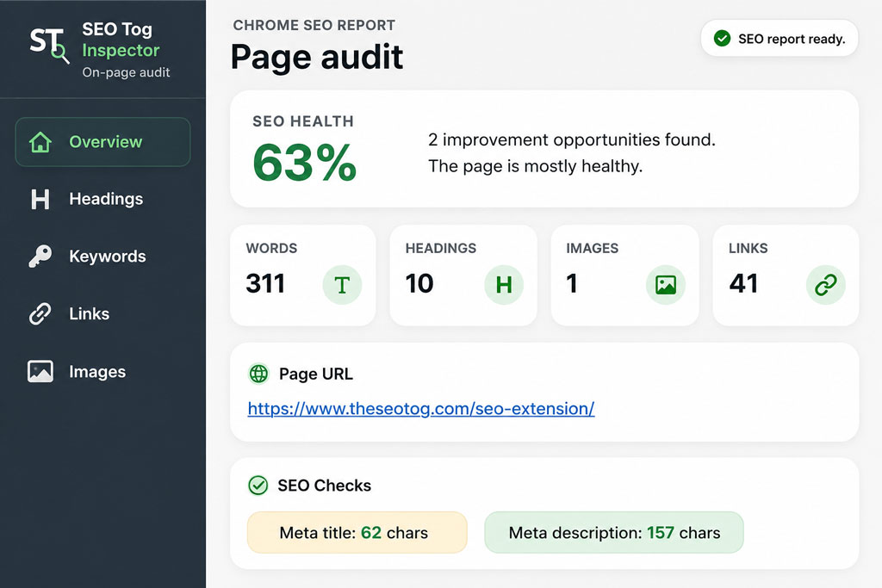Click the Links chain icon in sidebar

[x=40, y=313]
